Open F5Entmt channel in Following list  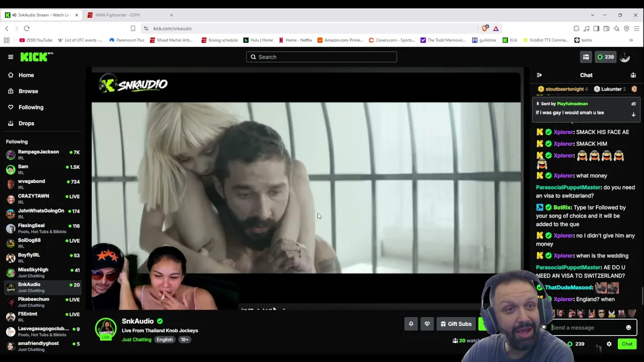point(43,317)
